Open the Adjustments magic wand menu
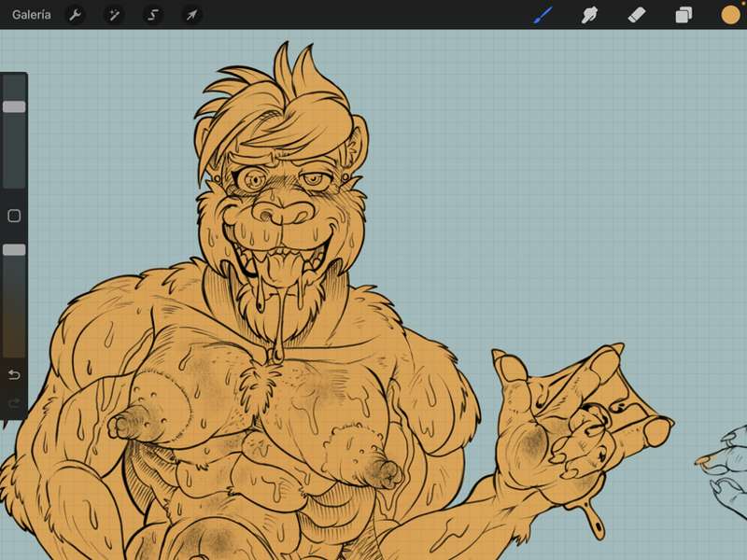 point(114,15)
